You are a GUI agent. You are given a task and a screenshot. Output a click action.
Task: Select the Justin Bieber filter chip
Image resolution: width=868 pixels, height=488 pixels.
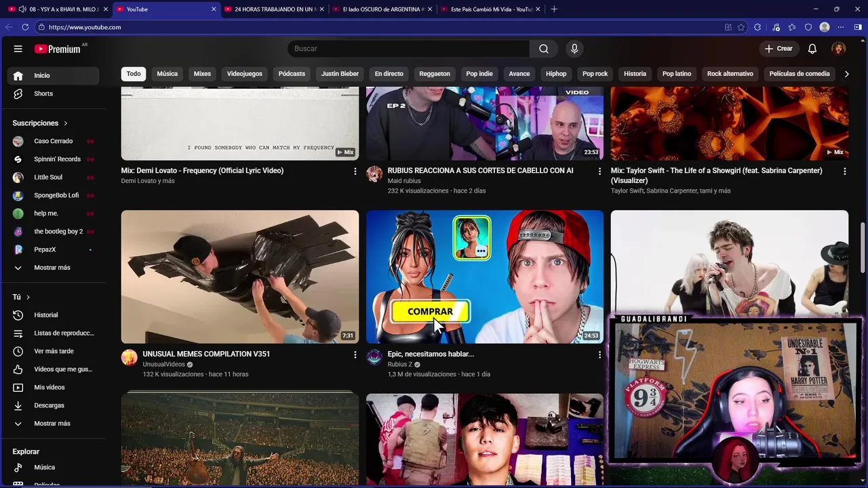coord(340,74)
